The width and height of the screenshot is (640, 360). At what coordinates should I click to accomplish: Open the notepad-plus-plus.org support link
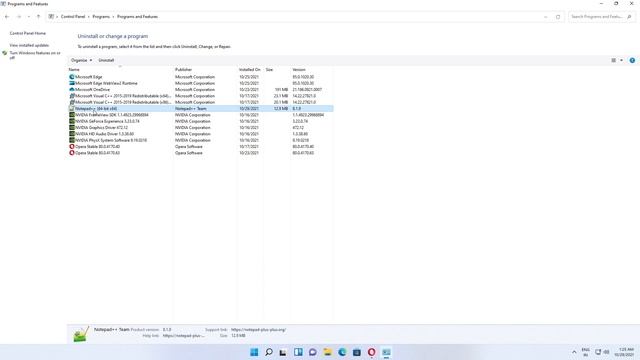(x=258, y=330)
